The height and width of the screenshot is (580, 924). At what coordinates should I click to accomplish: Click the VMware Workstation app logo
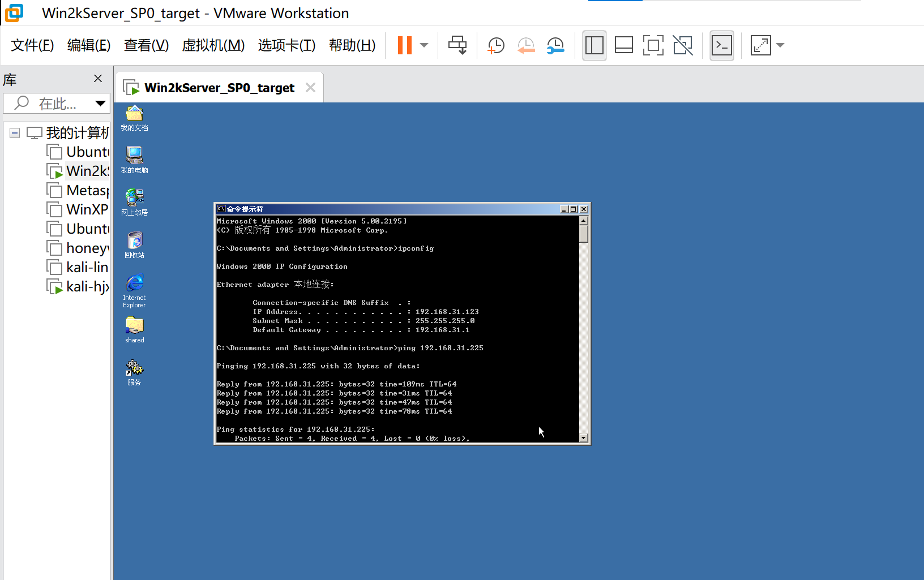pyautogui.click(x=14, y=12)
